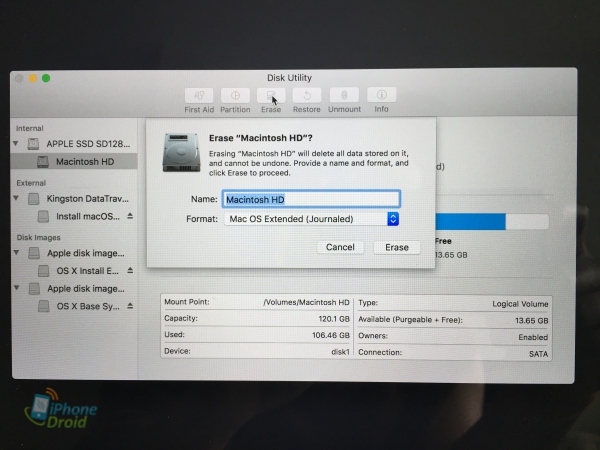Viewport: 600px width, 450px height.
Task: Eject the OS X Base Sy... volume
Action: pyautogui.click(x=129, y=306)
